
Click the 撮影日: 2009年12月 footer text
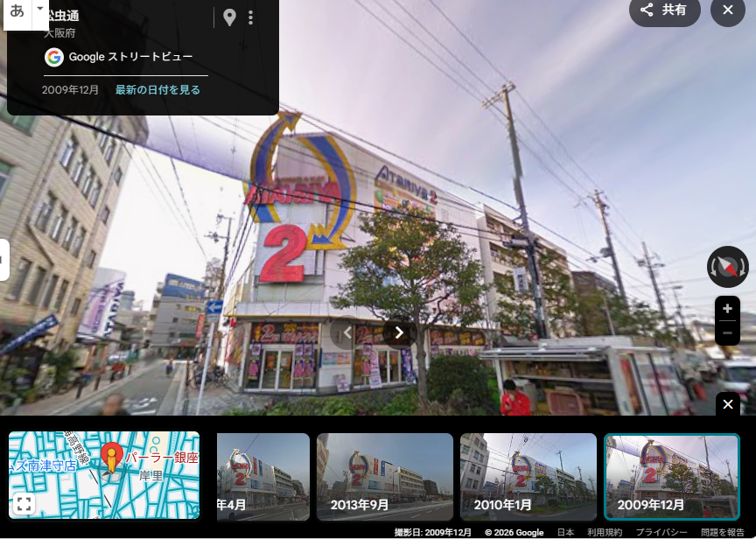(x=433, y=532)
